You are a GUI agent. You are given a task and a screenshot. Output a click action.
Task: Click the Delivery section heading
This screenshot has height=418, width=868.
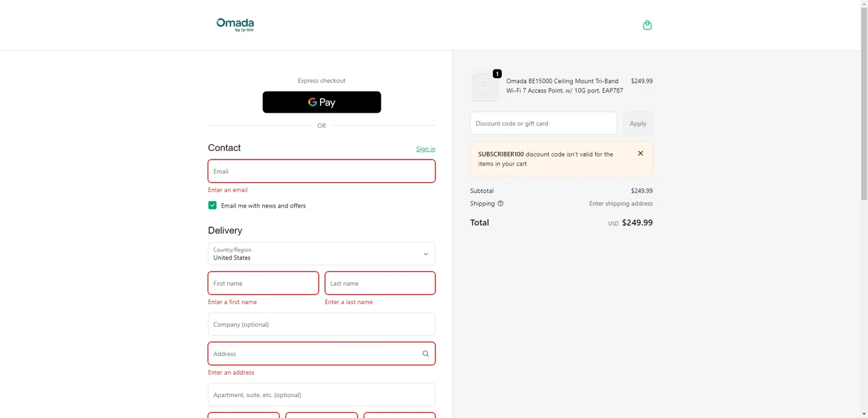click(225, 231)
